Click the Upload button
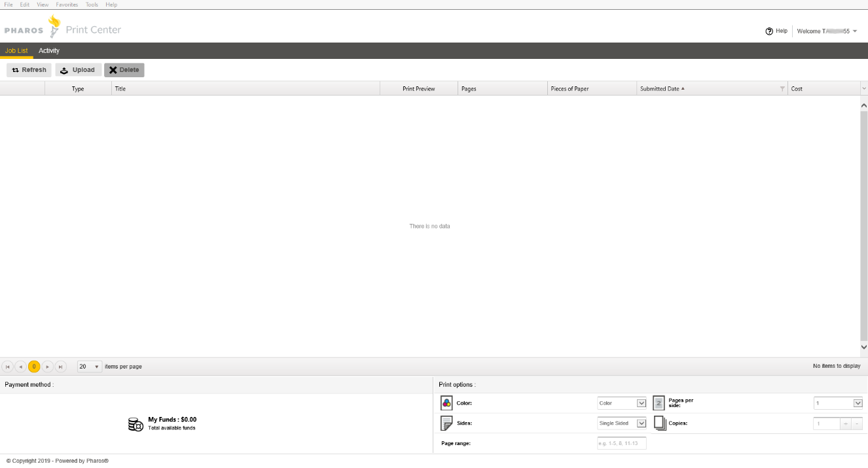Screen dimensions: 868x468 pyautogui.click(x=78, y=70)
